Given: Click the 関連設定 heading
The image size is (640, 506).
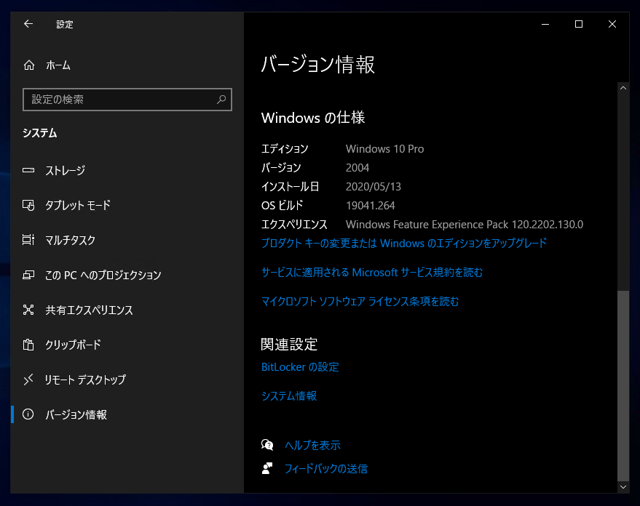Looking at the screenshot, I should (289, 344).
